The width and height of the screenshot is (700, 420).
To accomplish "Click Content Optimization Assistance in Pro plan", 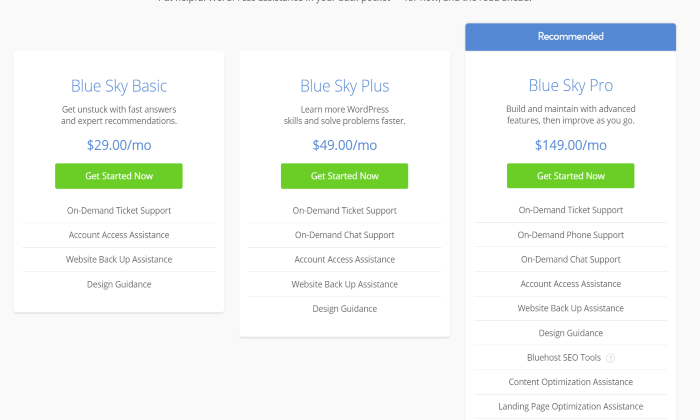I will [571, 382].
